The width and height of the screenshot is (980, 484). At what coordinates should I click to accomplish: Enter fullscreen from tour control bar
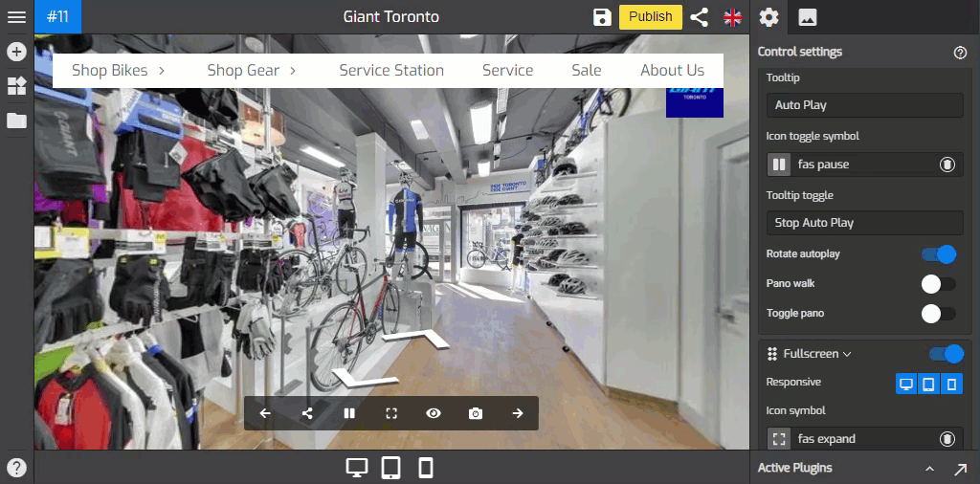pos(391,413)
